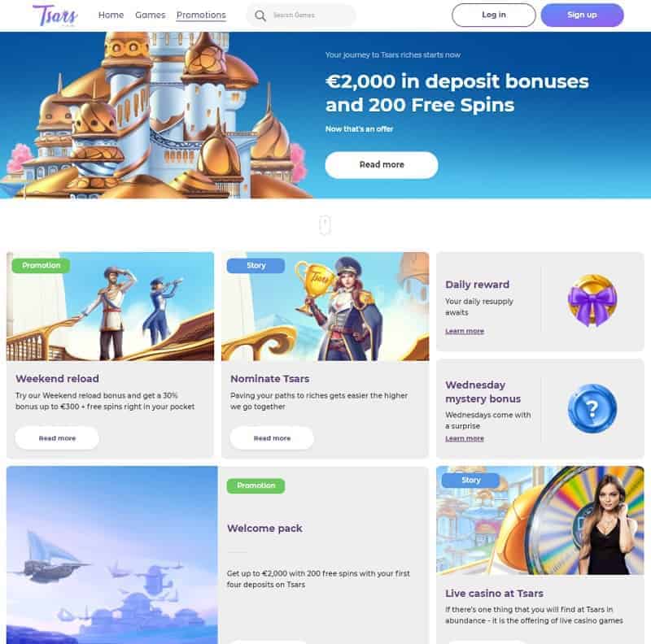Click the blue Story badge on Nominate Tsars
Viewport: 651px width, 644px height.
click(x=256, y=266)
